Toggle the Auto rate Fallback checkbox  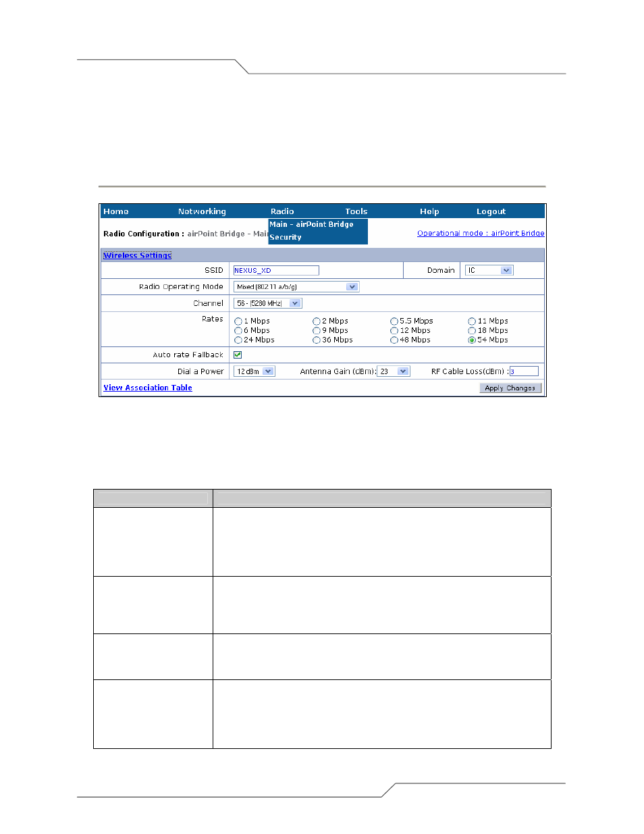click(x=238, y=355)
